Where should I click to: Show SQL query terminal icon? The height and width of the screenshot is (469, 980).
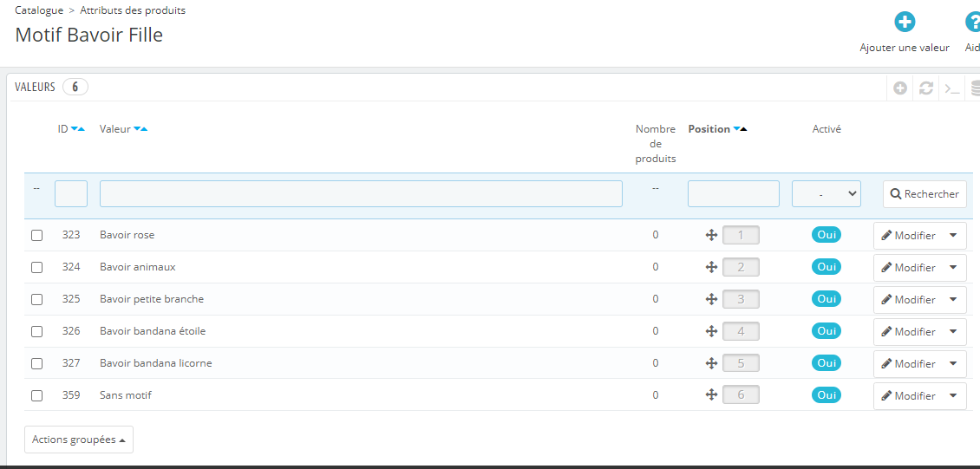click(952, 88)
